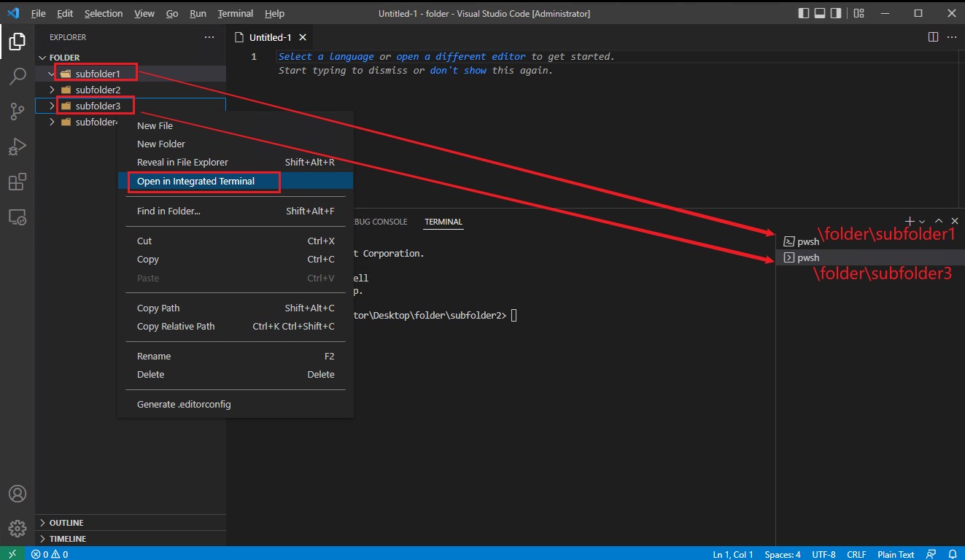Switch to the TERMINAL panel tab

[x=443, y=222]
